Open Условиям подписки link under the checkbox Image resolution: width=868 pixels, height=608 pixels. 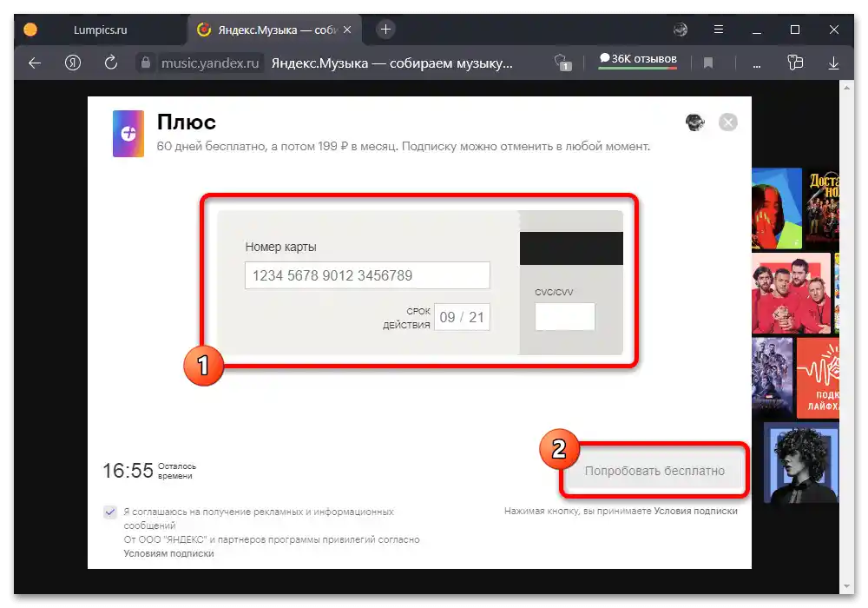pos(168,553)
